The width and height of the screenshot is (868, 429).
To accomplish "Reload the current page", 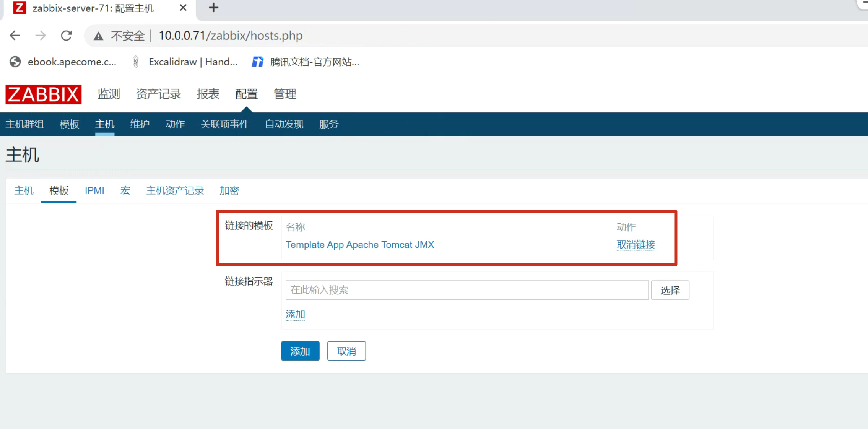I will point(67,36).
